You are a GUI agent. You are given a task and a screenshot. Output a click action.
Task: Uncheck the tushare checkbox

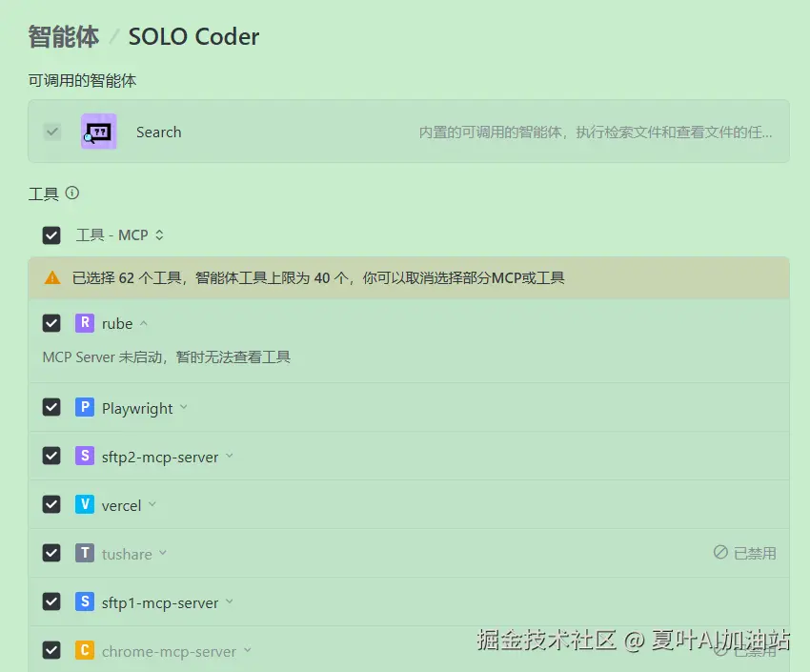tap(51, 553)
